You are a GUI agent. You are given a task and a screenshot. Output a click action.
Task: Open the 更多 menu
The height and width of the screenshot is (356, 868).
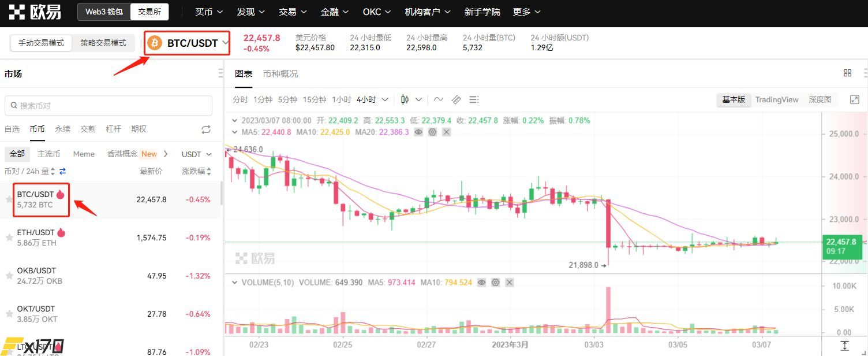pos(527,12)
